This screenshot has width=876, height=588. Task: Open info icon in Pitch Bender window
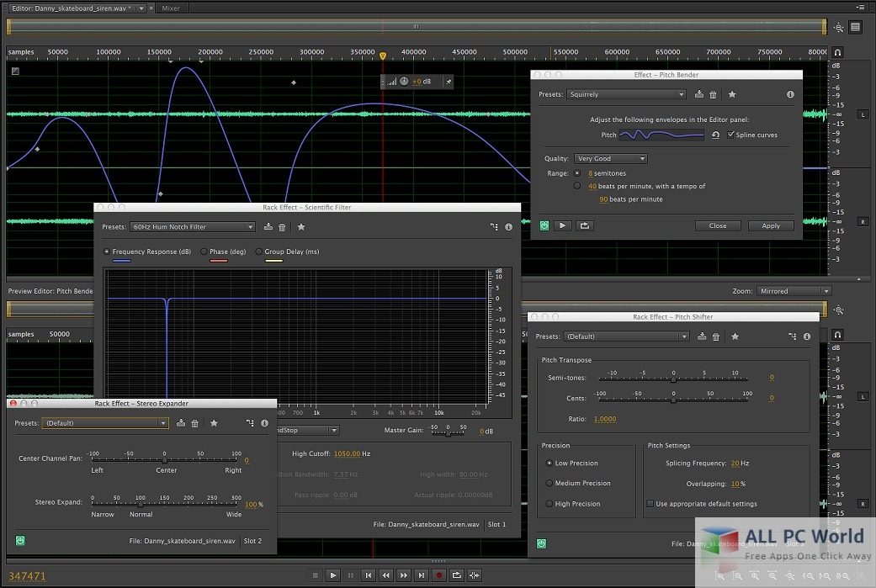(790, 94)
